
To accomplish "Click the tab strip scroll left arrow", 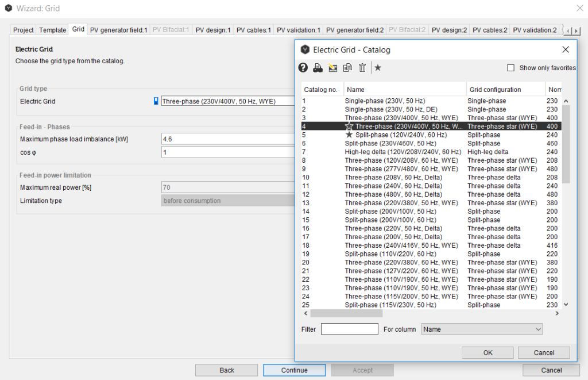I will tap(567, 30).
